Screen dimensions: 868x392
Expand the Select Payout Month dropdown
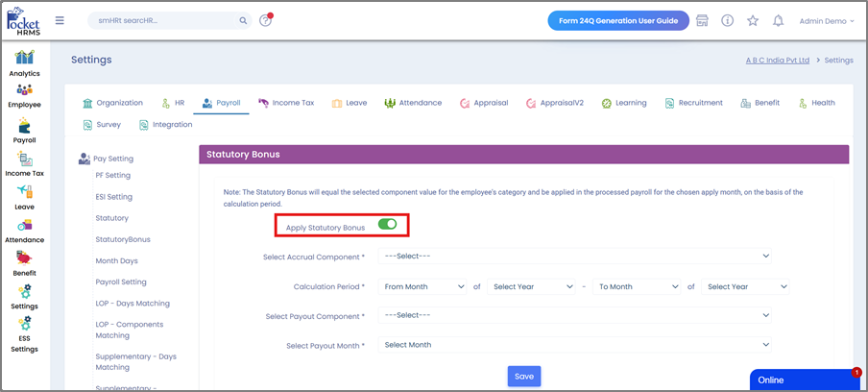(x=576, y=345)
